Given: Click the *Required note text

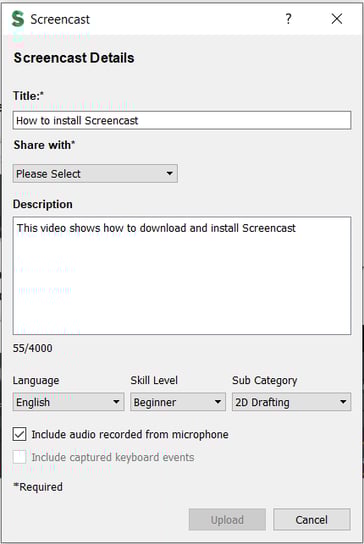Looking at the screenshot, I should pos(38,487).
